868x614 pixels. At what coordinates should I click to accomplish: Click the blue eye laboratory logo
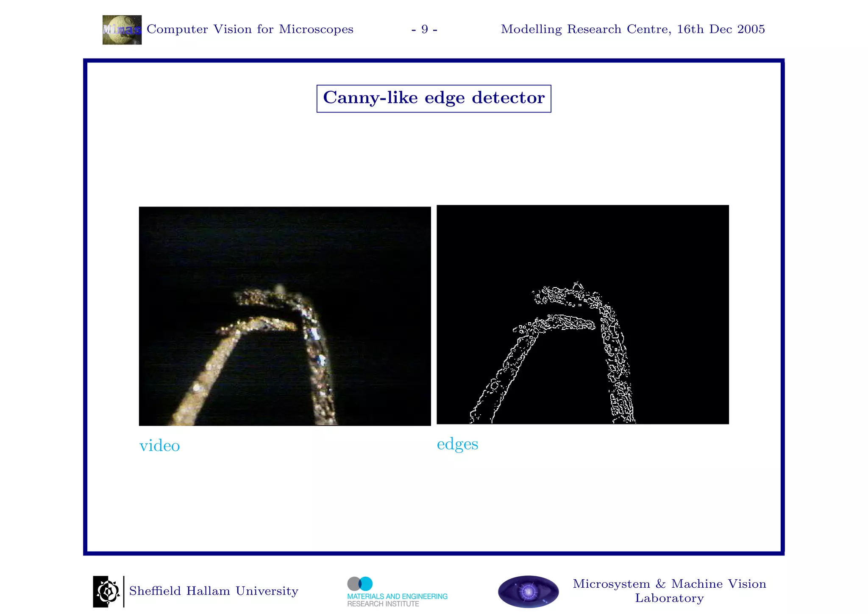[528, 592]
